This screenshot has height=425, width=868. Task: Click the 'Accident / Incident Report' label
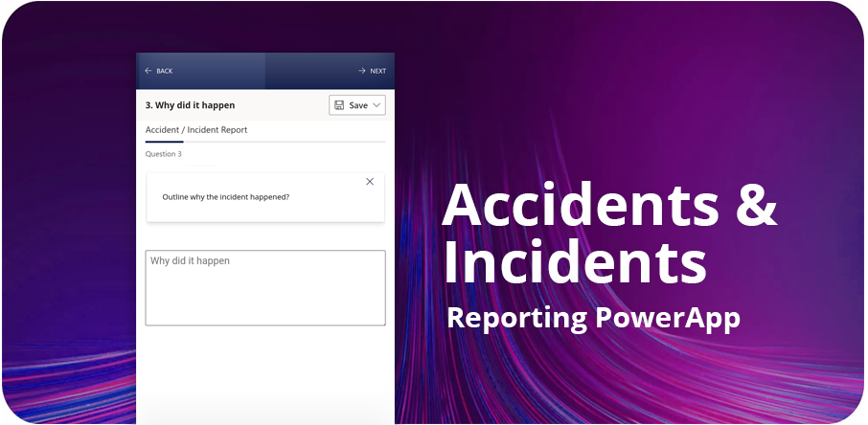pos(196,130)
